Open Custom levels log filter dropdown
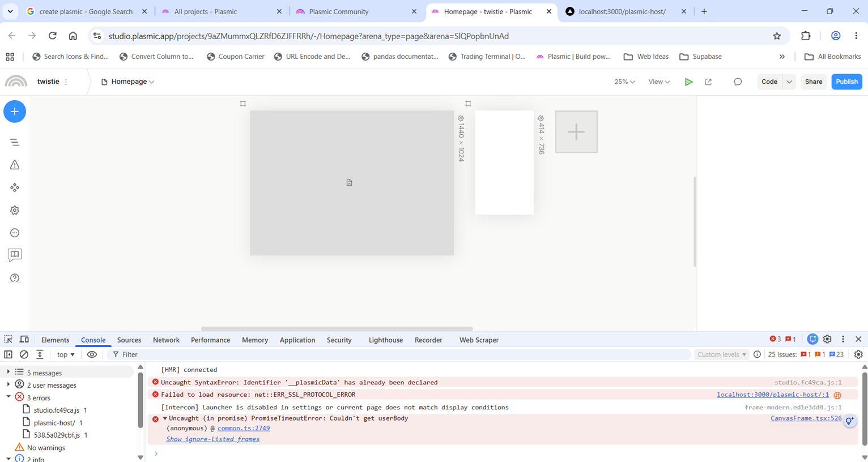The height and width of the screenshot is (462, 868). click(722, 354)
